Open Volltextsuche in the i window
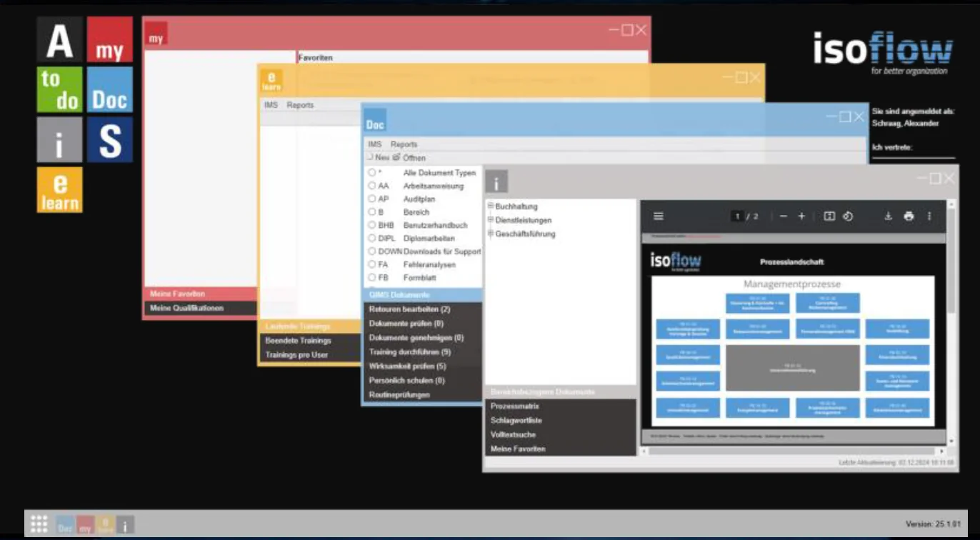This screenshot has width=980, height=540. tap(561, 434)
